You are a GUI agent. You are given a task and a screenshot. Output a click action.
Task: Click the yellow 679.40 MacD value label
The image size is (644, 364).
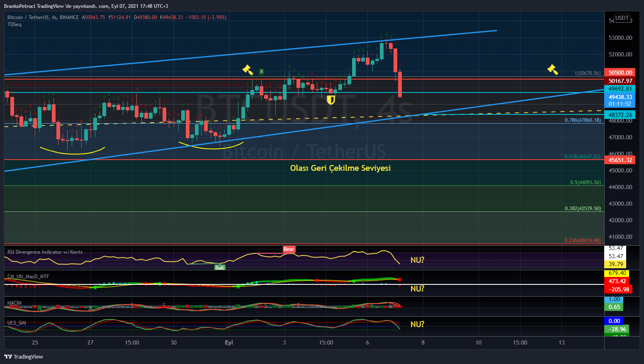point(617,273)
